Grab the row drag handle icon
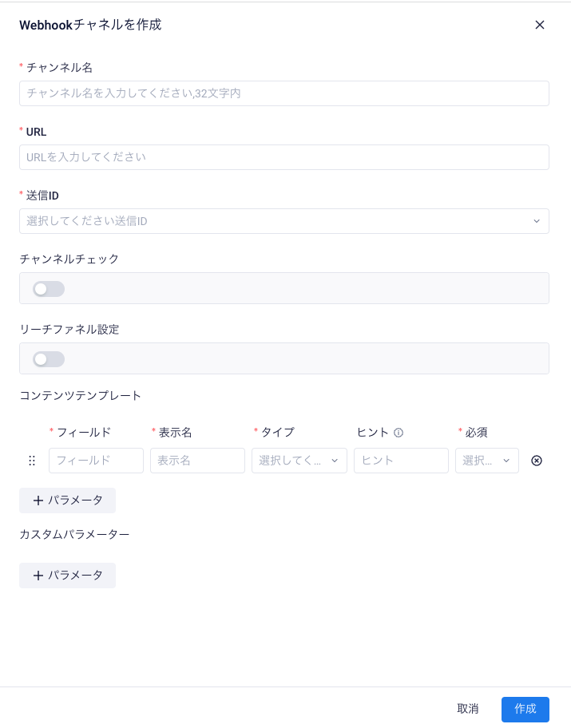 pos(32,461)
